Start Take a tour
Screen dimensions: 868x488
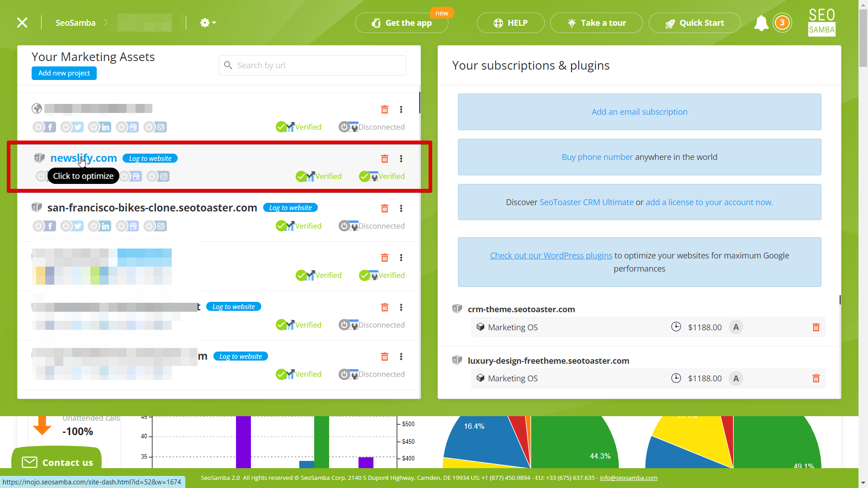coord(596,23)
